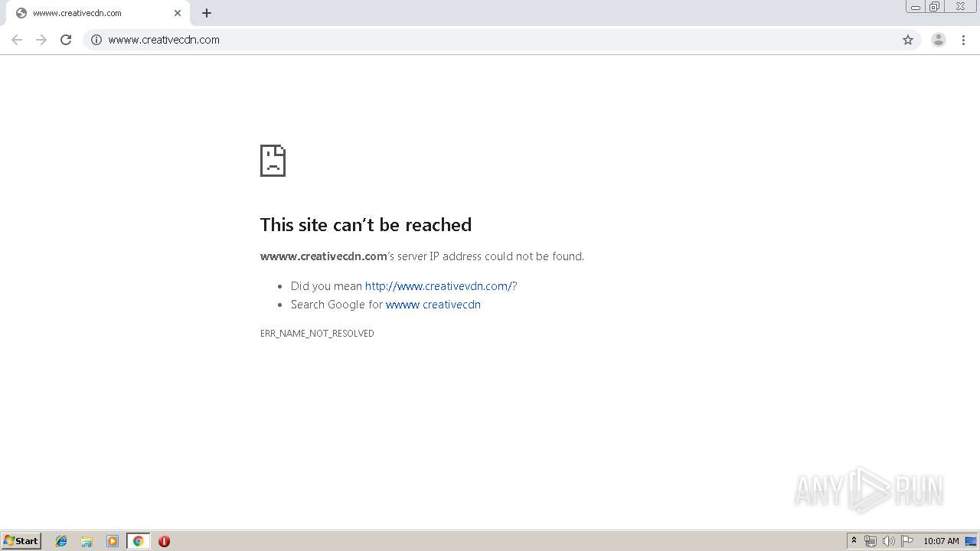Screen dimensions: 980x551
Task: Reload the page with refresh icon
Action: click(66, 40)
